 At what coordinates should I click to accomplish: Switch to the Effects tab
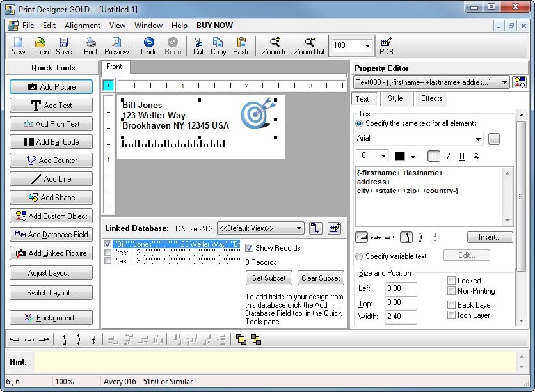[431, 98]
